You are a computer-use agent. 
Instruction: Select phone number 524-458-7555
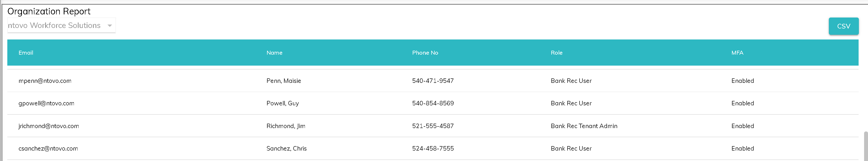(433, 148)
